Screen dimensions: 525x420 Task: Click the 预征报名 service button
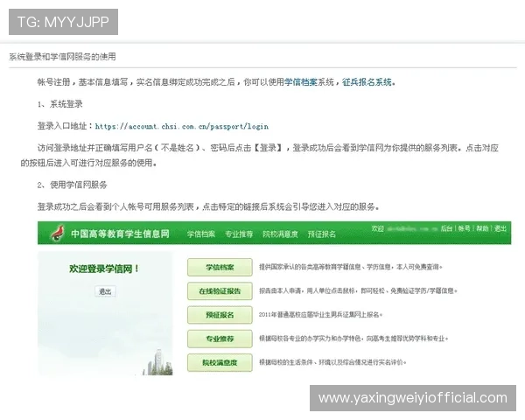pos(220,315)
